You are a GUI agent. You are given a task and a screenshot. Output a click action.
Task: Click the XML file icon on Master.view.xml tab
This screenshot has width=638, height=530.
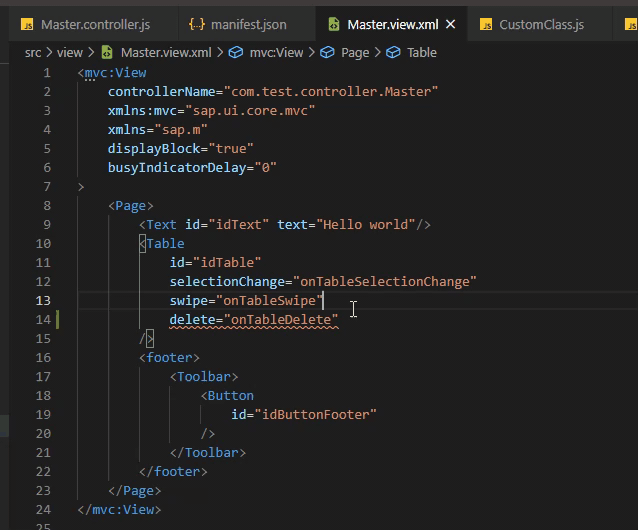(334, 25)
